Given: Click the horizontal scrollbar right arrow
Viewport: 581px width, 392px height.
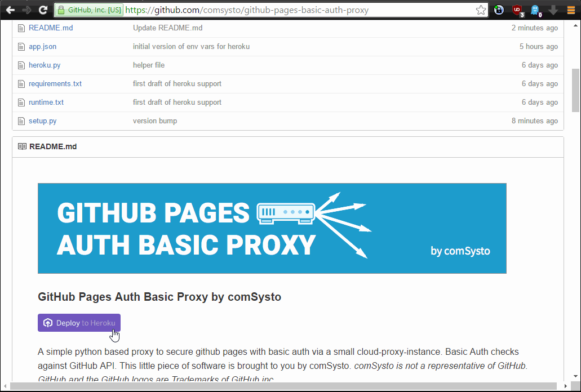Looking at the screenshot, I should click(565, 386).
